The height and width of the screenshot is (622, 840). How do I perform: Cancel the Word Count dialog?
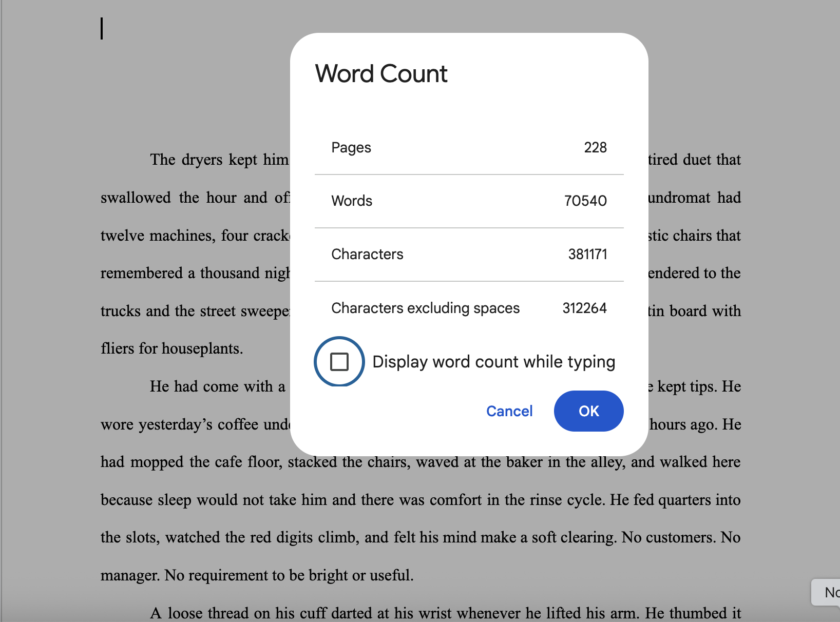click(x=509, y=411)
